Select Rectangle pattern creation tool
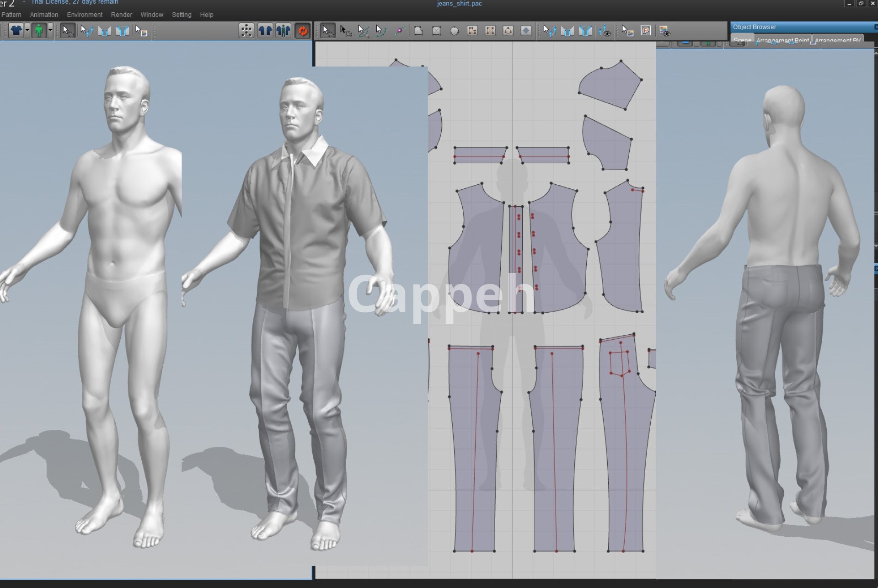 [436, 31]
